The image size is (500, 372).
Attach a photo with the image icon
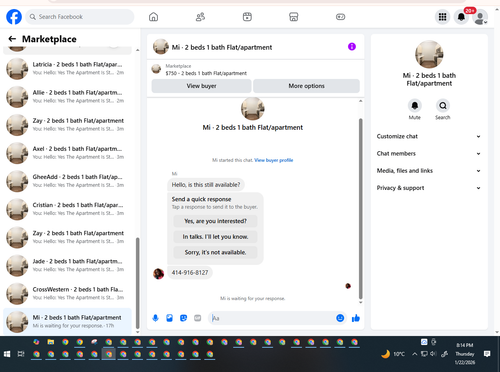tap(169, 318)
